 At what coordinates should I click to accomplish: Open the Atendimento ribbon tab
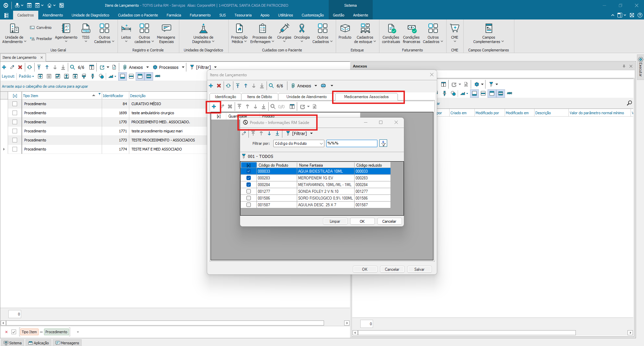pyautogui.click(x=53, y=15)
